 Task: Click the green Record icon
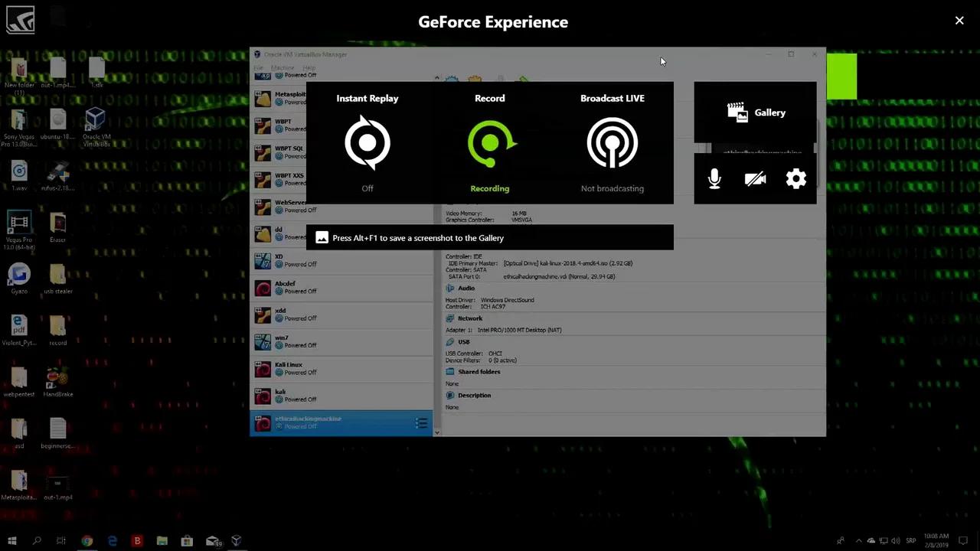(x=492, y=143)
